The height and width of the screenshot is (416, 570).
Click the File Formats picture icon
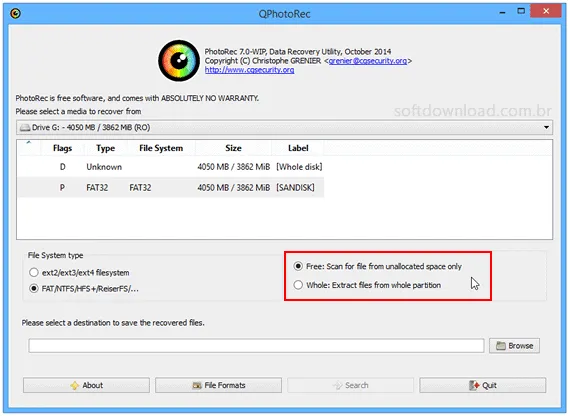click(197, 385)
